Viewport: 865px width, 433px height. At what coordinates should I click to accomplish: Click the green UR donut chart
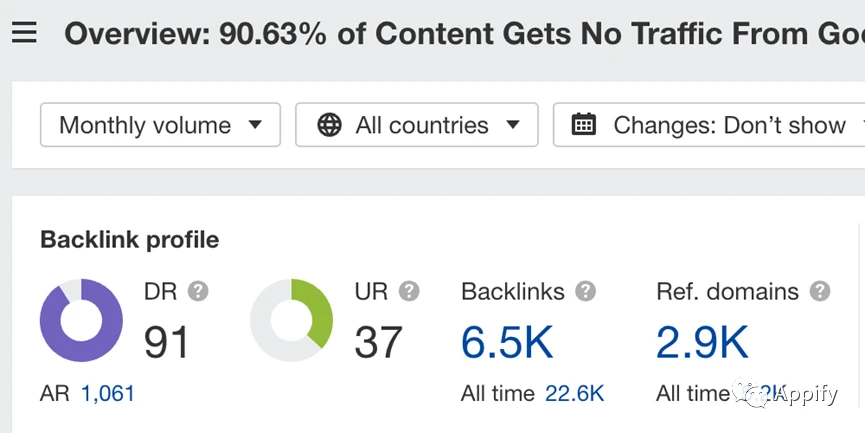[291, 320]
